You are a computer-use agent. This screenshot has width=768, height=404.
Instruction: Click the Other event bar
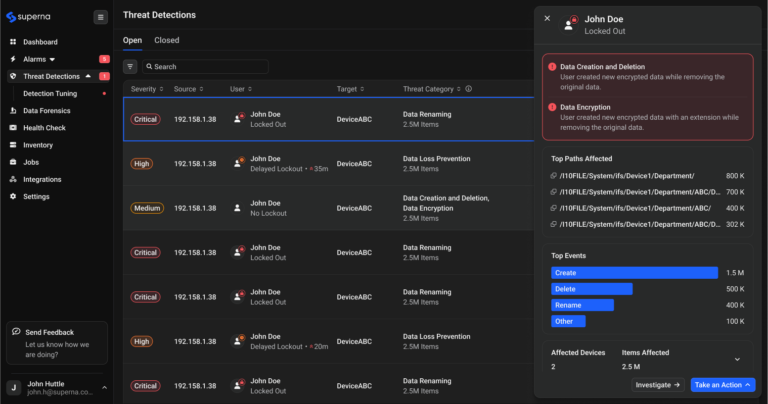coord(568,321)
